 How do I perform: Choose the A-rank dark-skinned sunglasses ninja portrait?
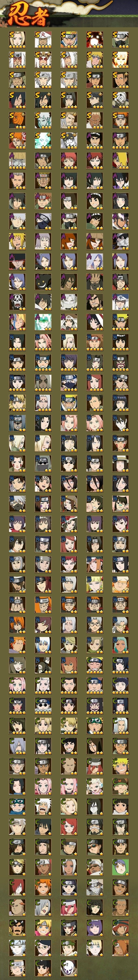pyautogui.click(x=120, y=221)
